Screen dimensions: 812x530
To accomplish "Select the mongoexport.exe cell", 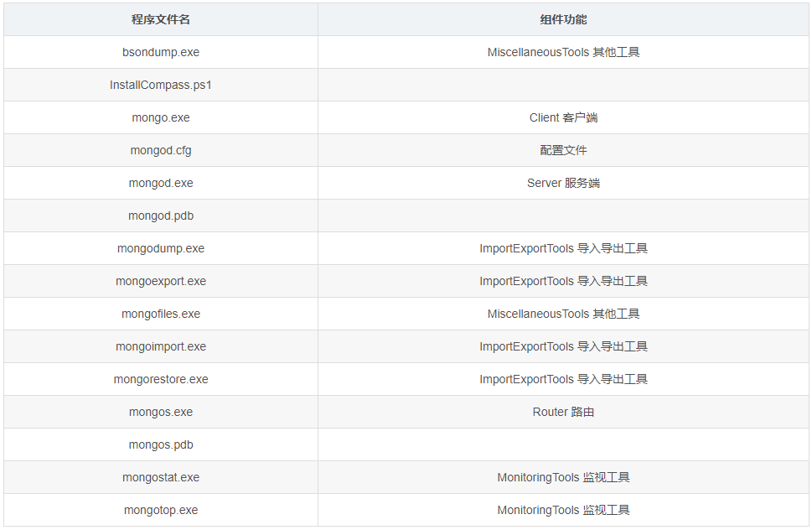I will coord(161,281).
